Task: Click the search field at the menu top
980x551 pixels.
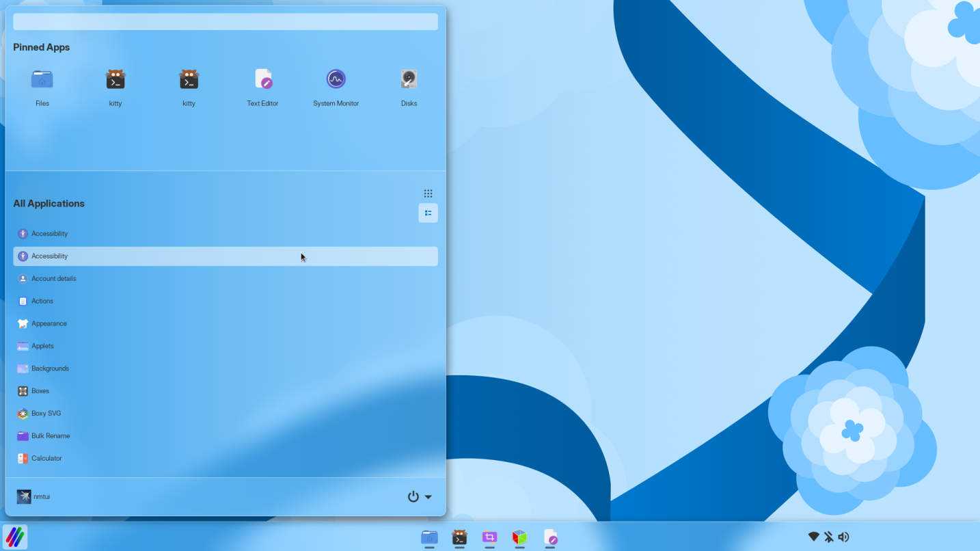Action: click(226, 22)
